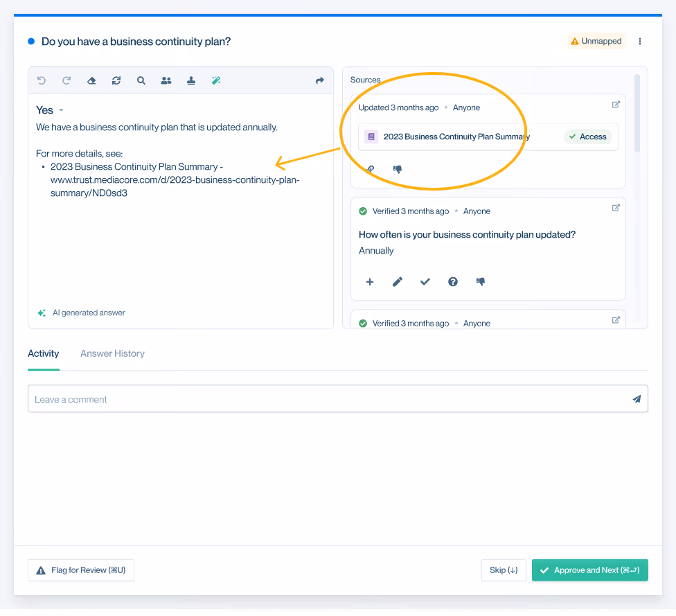Click 'For more details, see:' text
This screenshot has width=676, height=616.
pos(80,154)
